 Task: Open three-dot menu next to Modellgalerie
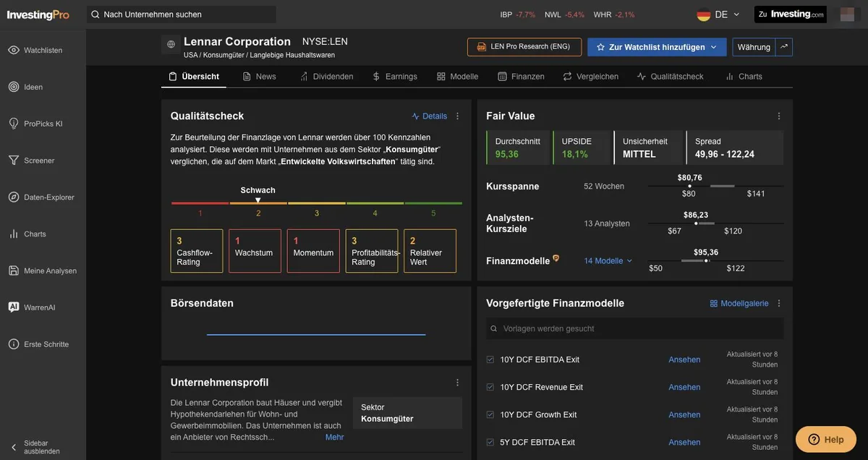pos(779,304)
